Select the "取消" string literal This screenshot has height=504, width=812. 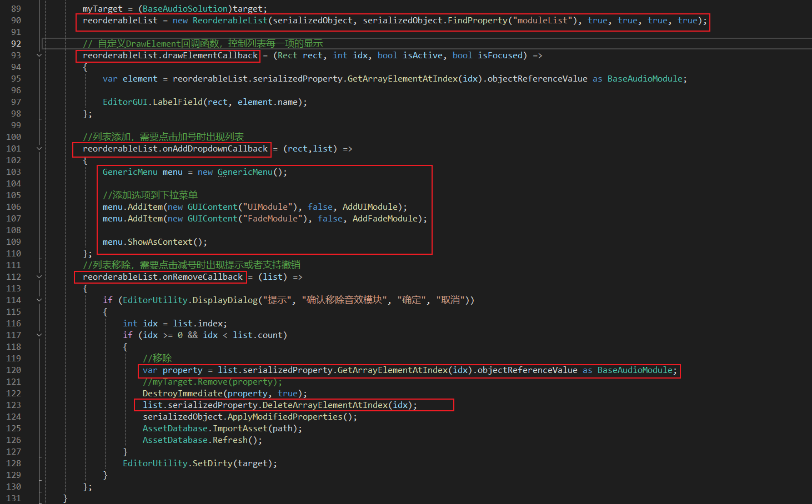tap(450, 300)
